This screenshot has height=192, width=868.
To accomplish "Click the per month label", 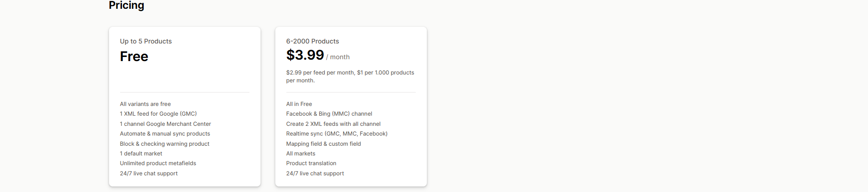I will pos(339,57).
